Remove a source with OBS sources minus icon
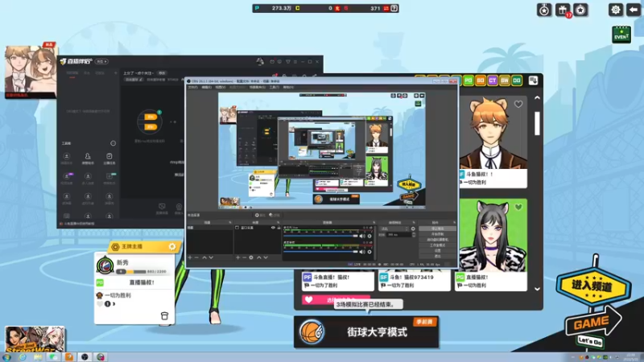The image size is (644, 362). click(x=244, y=257)
